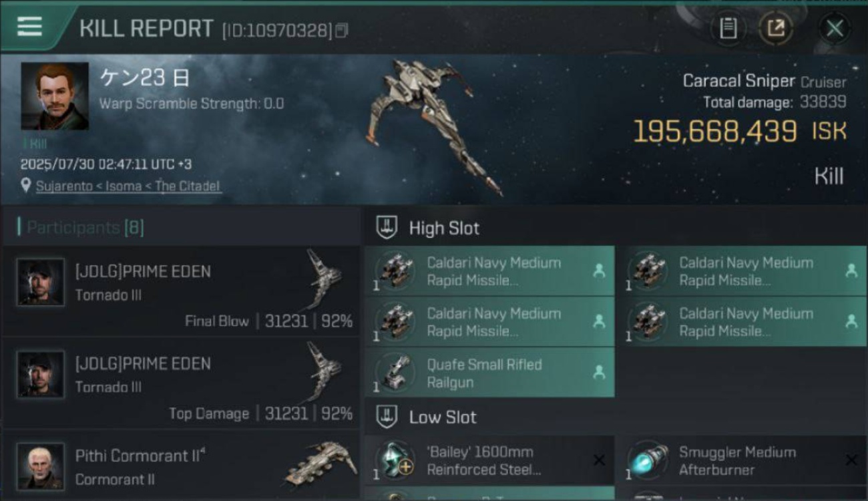Select the Caracal Sniper ship image
This screenshot has width=868, height=501.
pyautogui.click(x=434, y=127)
